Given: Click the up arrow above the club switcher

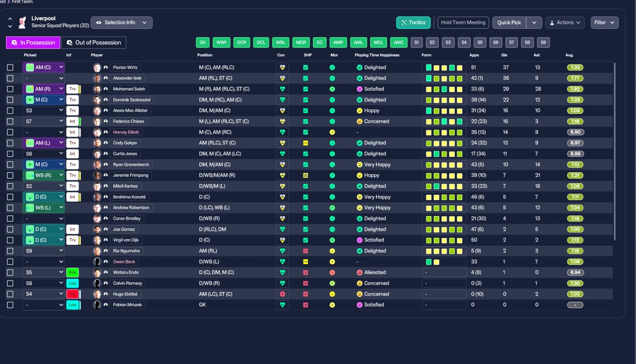Looking at the screenshot, I should point(10,19).
